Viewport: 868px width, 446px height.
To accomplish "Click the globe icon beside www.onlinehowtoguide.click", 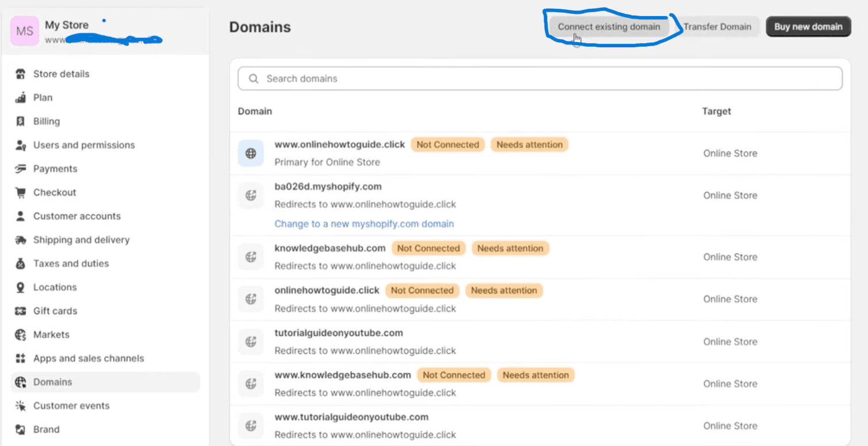I will tap(251, 153).
